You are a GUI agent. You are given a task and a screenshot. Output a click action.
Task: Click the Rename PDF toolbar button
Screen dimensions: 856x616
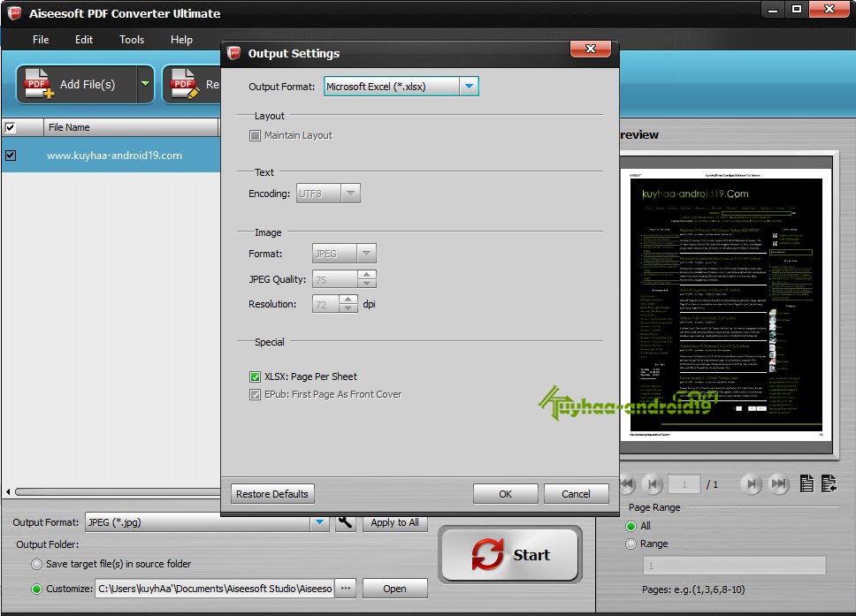[192, 84]
